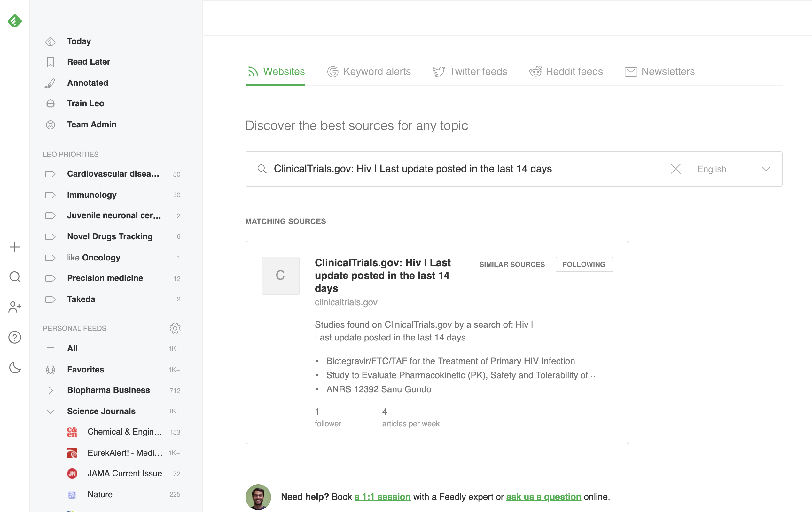Image resolution: width=812 pixels, height=512 pixels.
Task: Click the invite teammates person icon
Action: [x=14, y=307]
